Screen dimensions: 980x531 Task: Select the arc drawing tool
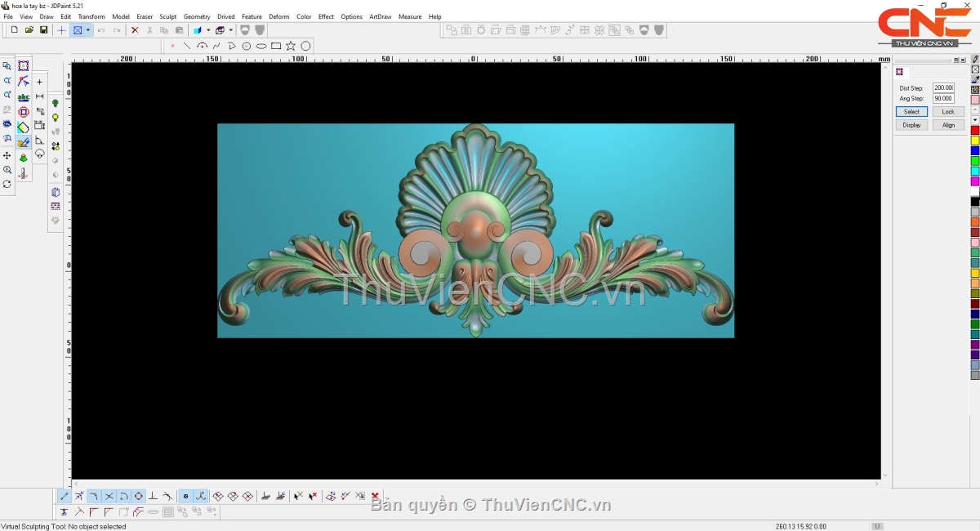pos(202,46)
